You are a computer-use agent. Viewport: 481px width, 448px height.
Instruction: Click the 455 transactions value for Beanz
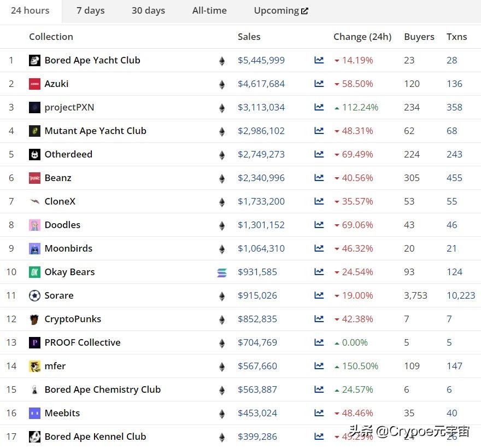(454, 178)
